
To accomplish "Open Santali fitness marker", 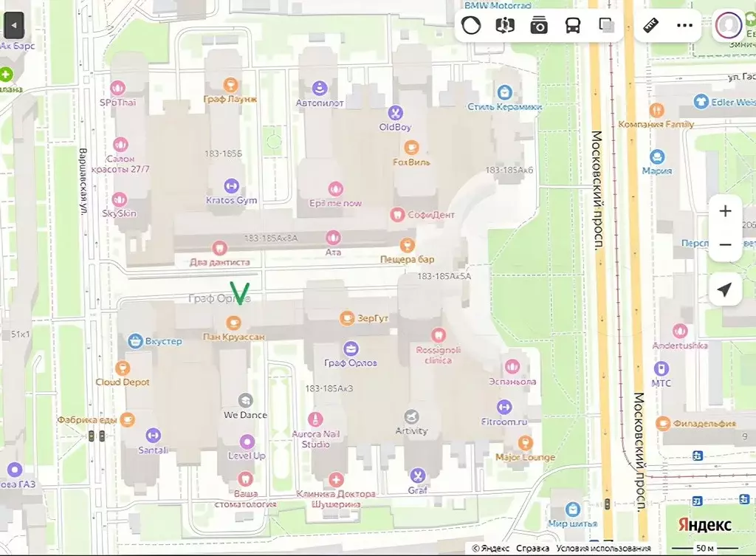I will (x=153, y=436).
